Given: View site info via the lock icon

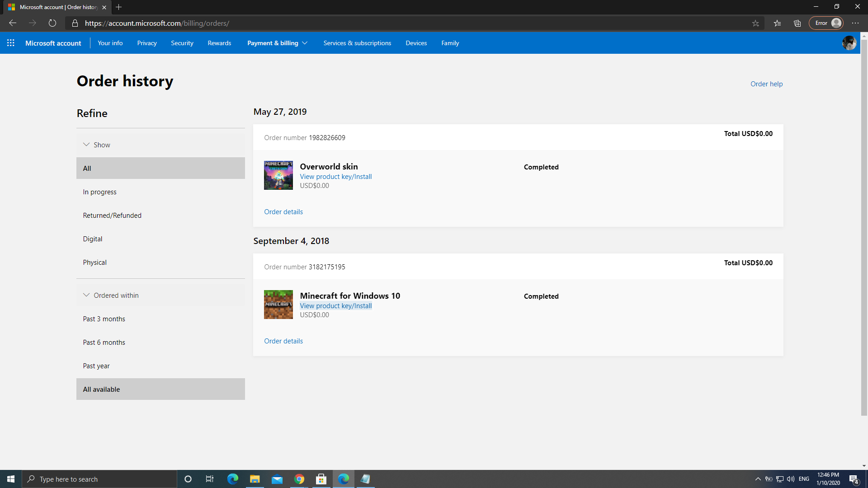Looking at the screenshot, I should coord(75,23).
